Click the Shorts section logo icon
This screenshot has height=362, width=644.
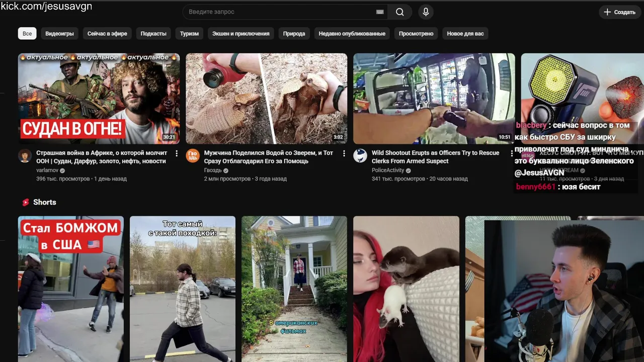tap(26, 202)
